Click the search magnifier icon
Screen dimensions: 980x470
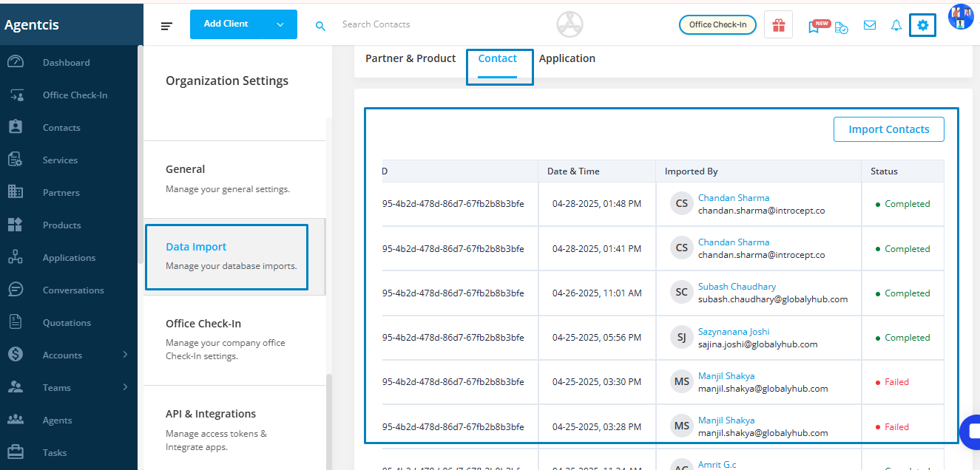[320, 25]
